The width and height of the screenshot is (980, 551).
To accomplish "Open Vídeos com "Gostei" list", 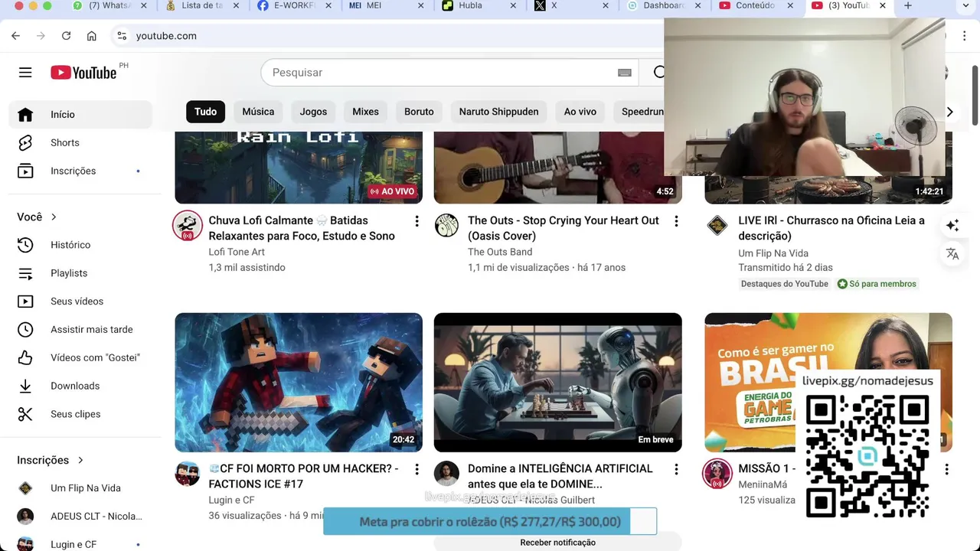I will (81, 358).
